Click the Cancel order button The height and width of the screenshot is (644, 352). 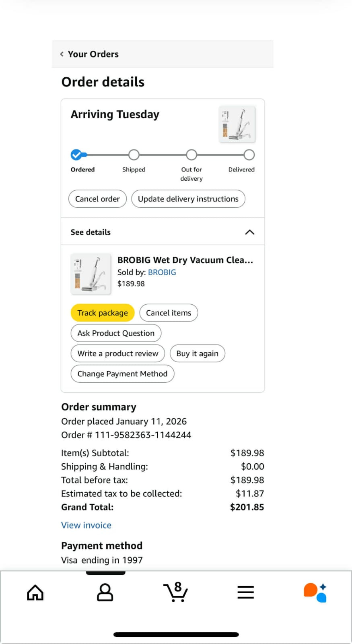[97, 199]
